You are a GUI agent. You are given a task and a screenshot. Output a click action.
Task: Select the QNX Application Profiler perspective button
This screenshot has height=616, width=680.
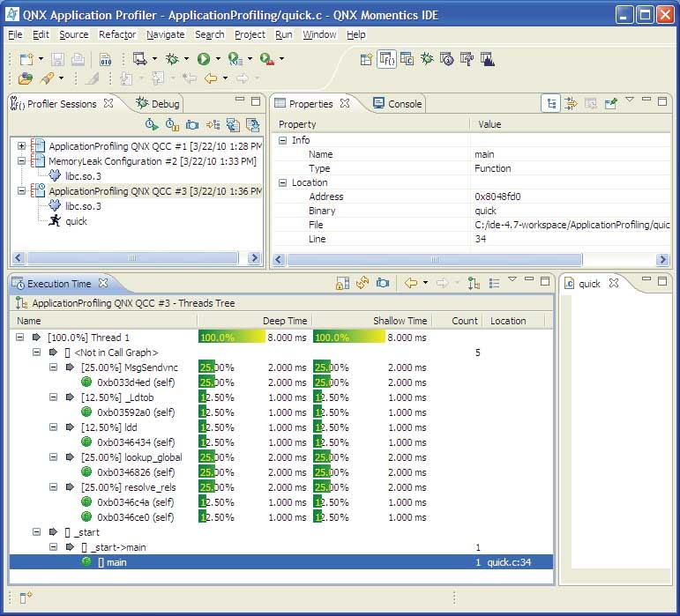(386, 59)
